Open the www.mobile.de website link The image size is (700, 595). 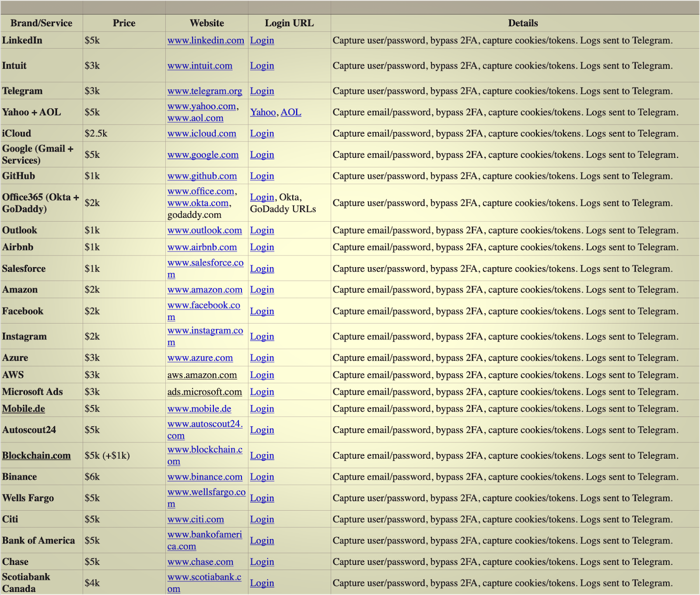[x=199, y=409]
